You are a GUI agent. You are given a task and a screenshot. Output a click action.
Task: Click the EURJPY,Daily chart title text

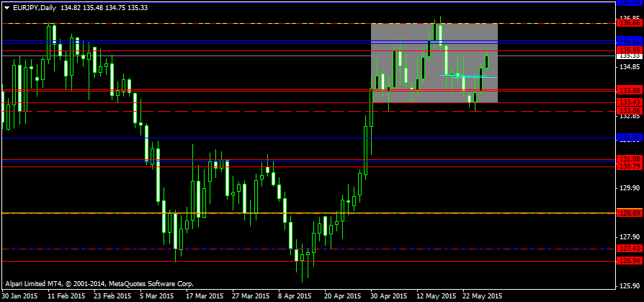point(34,8)
